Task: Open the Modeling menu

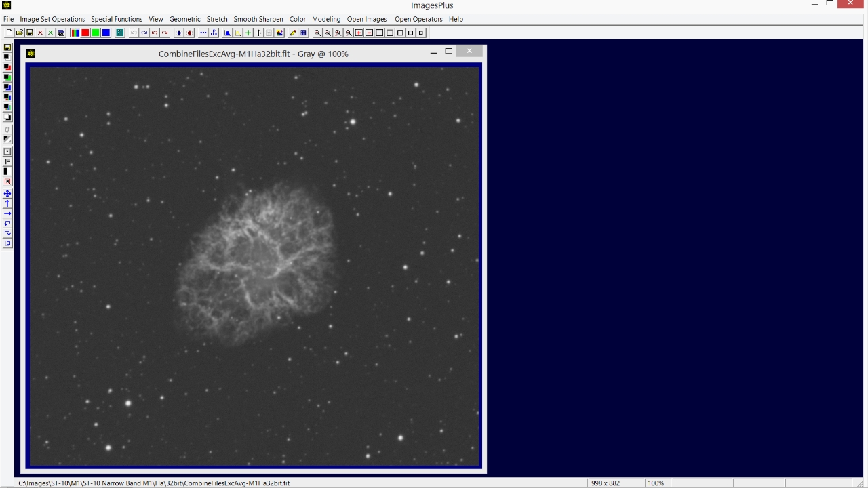Action: [326, 19]
